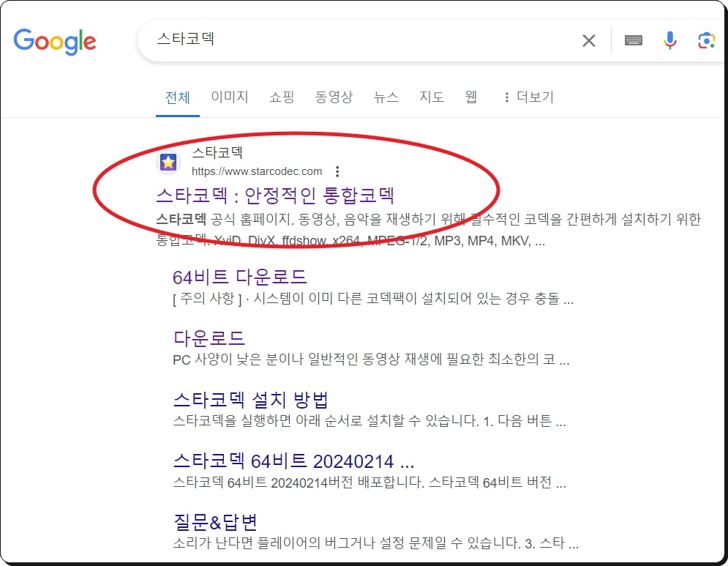Open three-dot menu next to starcodec URL

point(337,171)
